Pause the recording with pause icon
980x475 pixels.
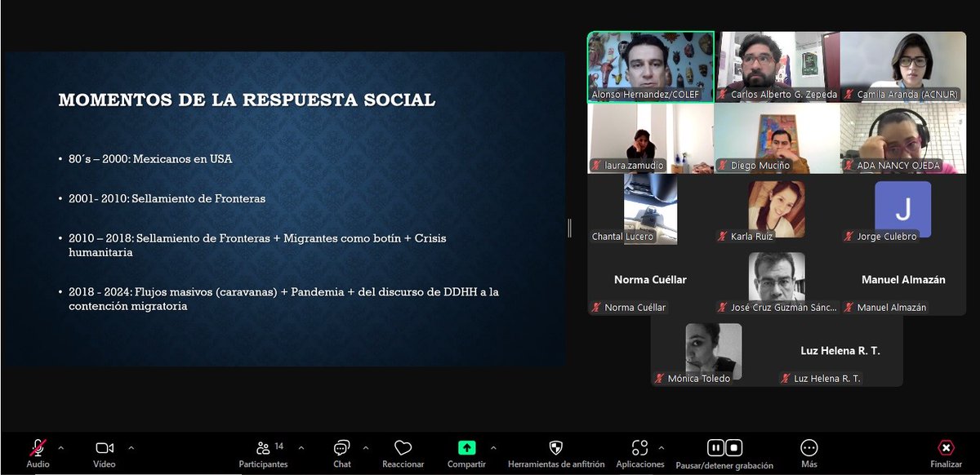tap(715, 447)
